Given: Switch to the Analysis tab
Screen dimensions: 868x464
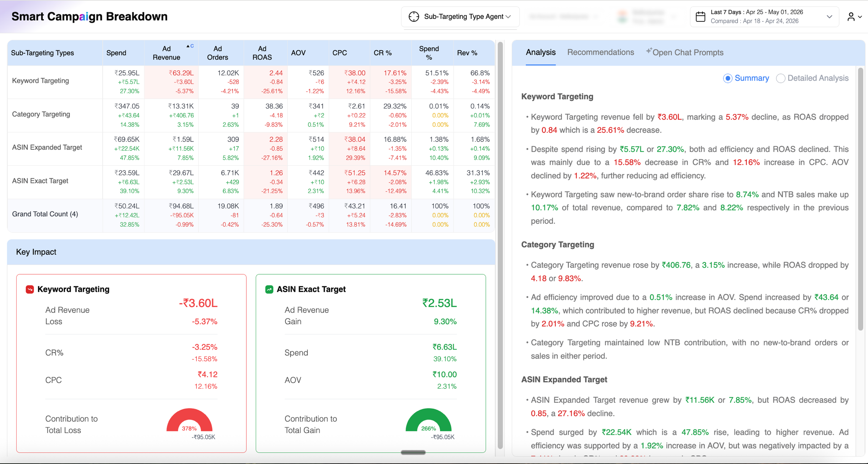Looking at the screenshot, I should pyautogui.click(x=540, y=52).
